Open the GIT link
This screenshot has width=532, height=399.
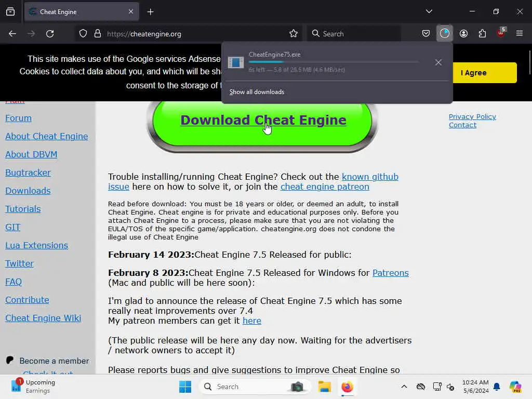[x=13, y=228]
